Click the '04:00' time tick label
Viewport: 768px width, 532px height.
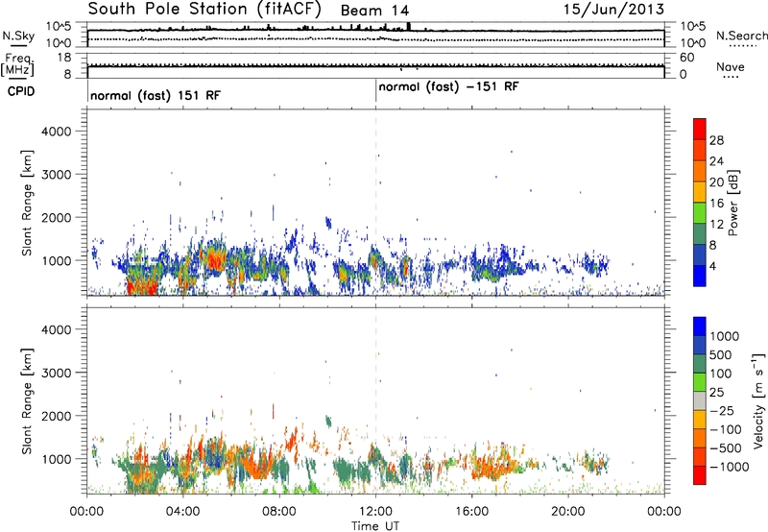tap(182, 512)
